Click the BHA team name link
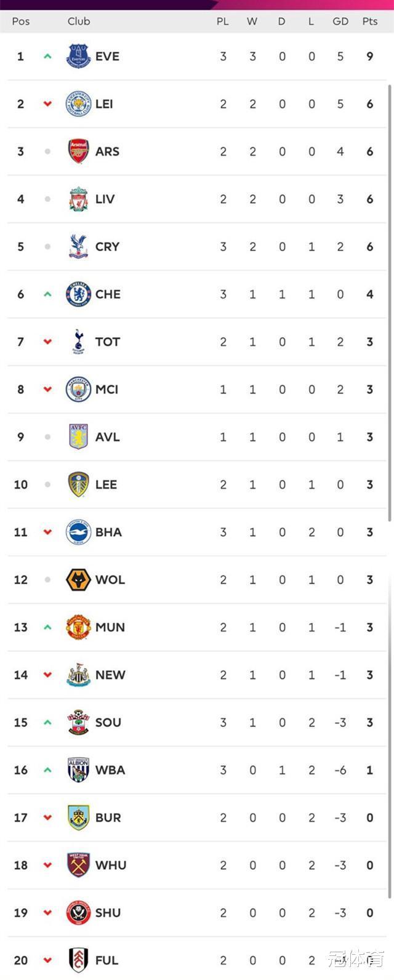394x980 pixels. tap(108, 532)
